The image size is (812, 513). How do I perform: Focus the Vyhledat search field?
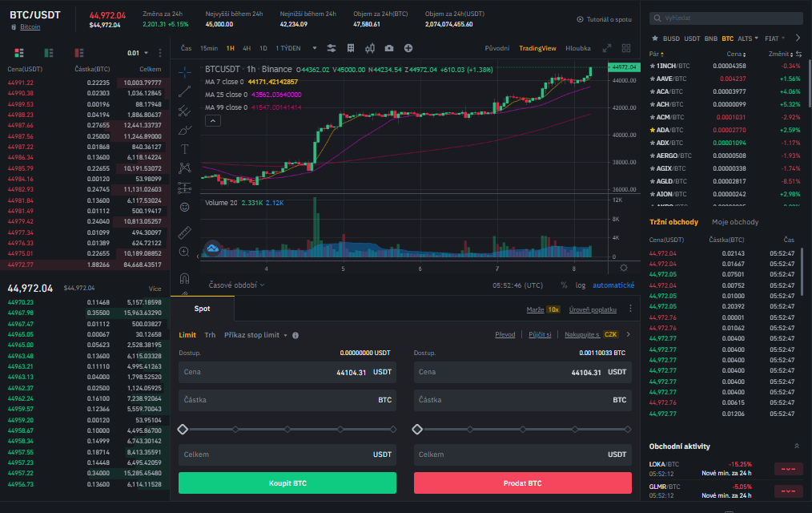pos(726,18)
